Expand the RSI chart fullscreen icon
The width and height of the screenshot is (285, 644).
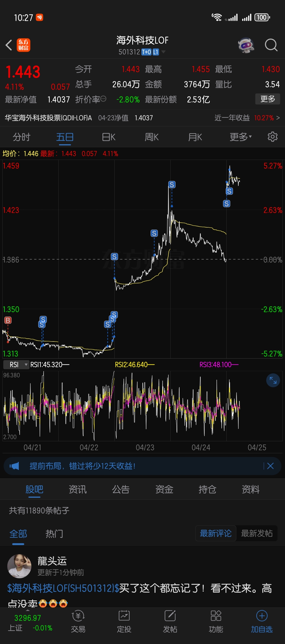click(273, 380)
